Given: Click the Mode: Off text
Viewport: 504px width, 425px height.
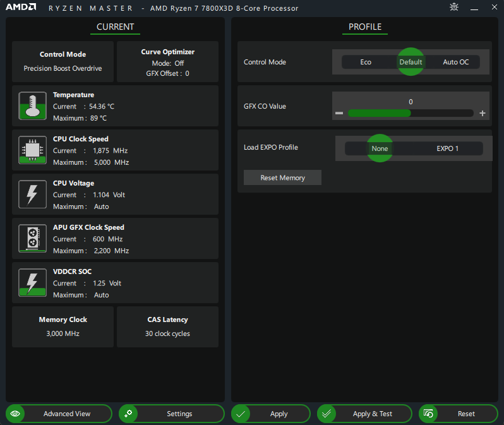Looking at the screenshot, I should 167,63.
